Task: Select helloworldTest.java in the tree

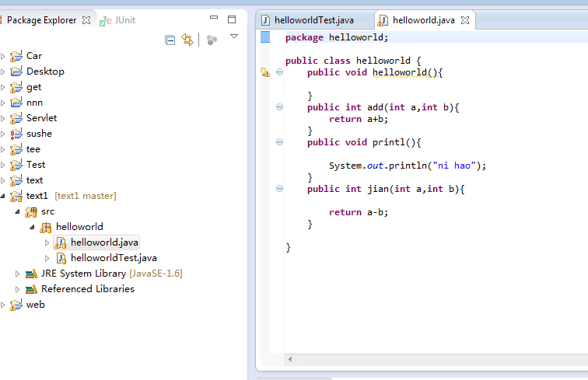Action: 114,258
